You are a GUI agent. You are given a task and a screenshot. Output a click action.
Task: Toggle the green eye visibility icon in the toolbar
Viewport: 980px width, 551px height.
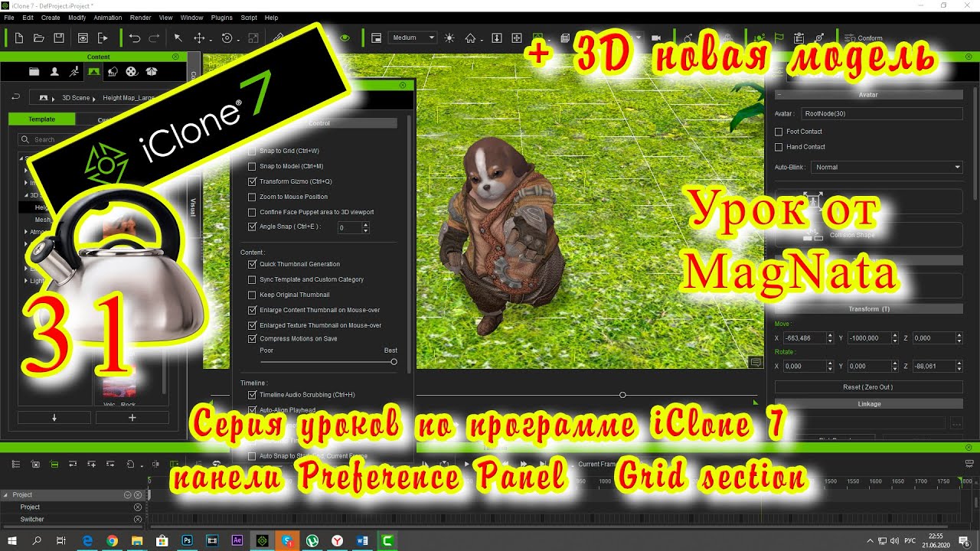click(345, 37)
